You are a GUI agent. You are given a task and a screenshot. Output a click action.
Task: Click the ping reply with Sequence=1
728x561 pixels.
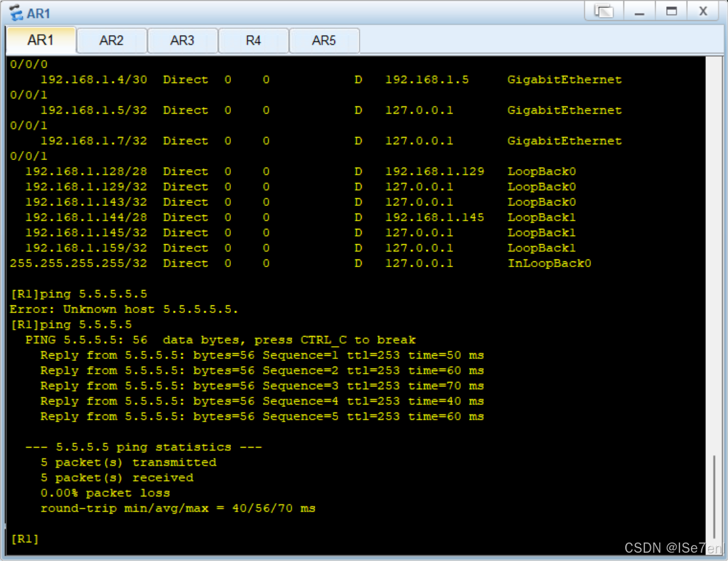(262, 355)
